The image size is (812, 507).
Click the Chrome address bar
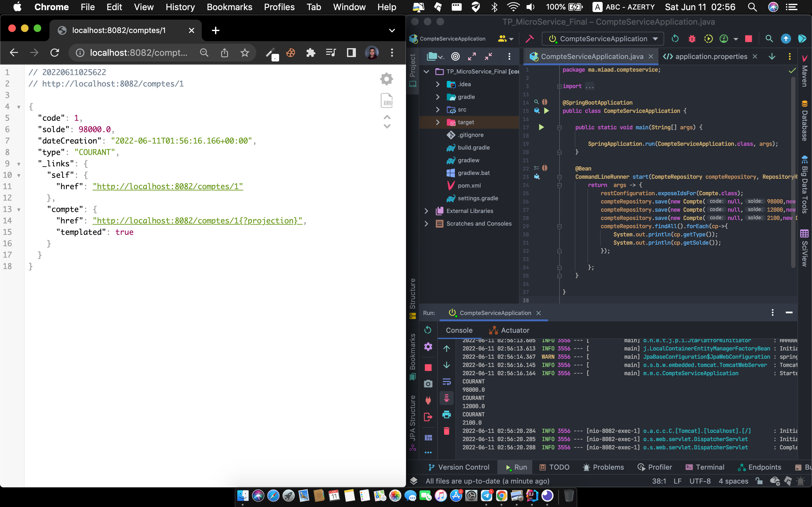click(x=138, y=53)
